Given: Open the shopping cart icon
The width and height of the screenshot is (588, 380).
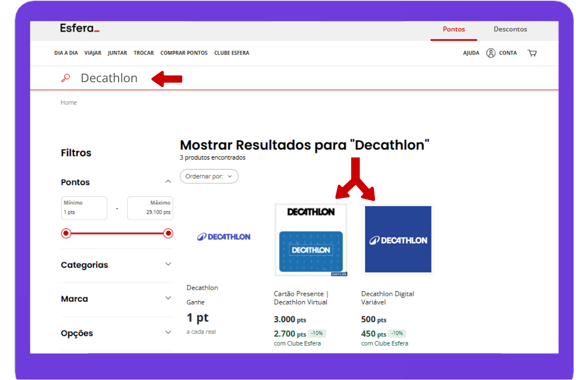Looking at the screenshot, I should coord(532,53).
